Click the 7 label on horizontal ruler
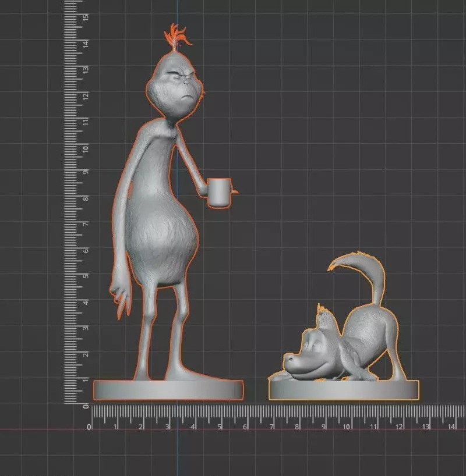 [271, 427]
